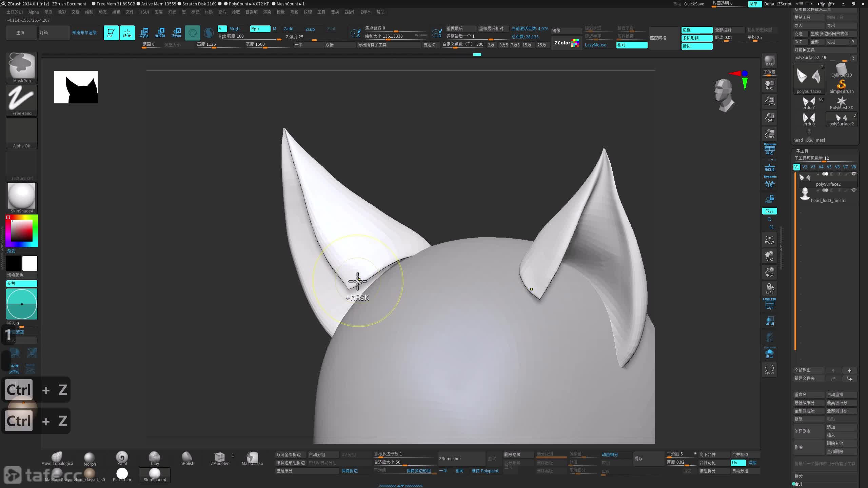Click the Zoom2D icon
Screen dimensions: 868x488
[769, 101]
